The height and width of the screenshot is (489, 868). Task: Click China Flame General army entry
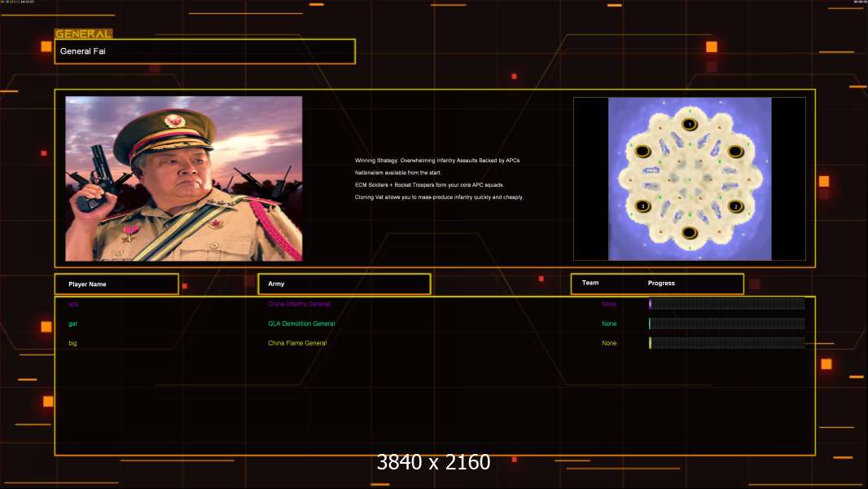point(297,343)
